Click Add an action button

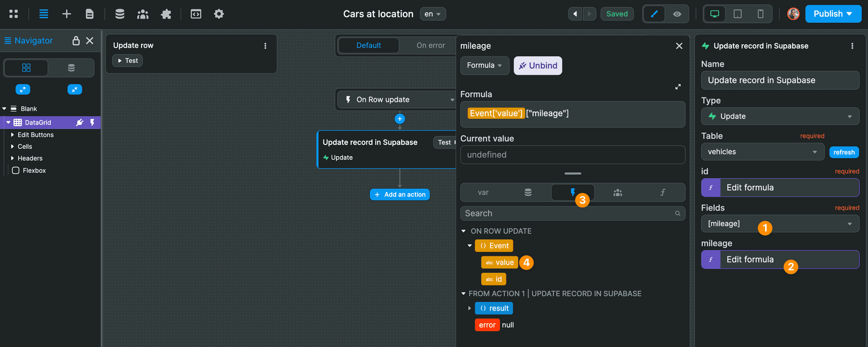400,194
